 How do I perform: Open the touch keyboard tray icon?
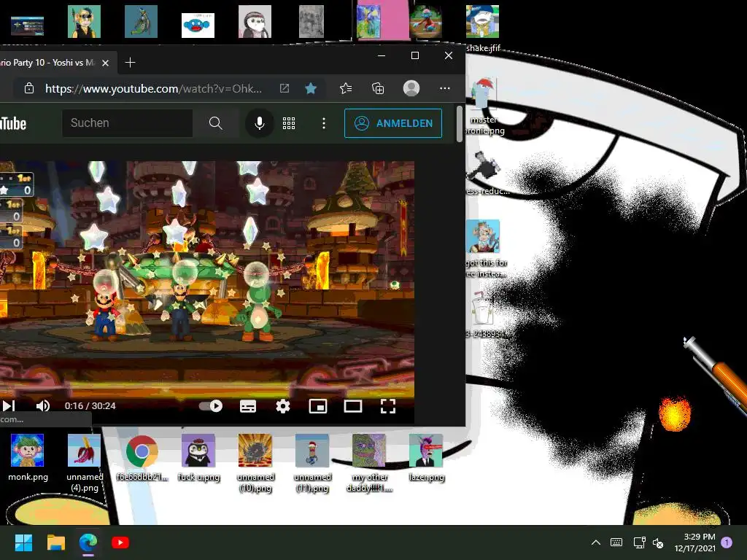point(616,542)
